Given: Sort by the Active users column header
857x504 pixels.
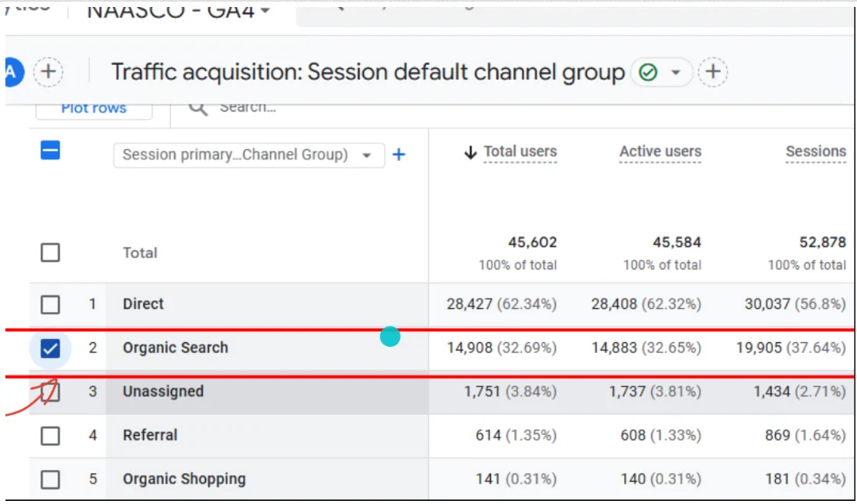Looking at the screenshot, I should (660, 151).
